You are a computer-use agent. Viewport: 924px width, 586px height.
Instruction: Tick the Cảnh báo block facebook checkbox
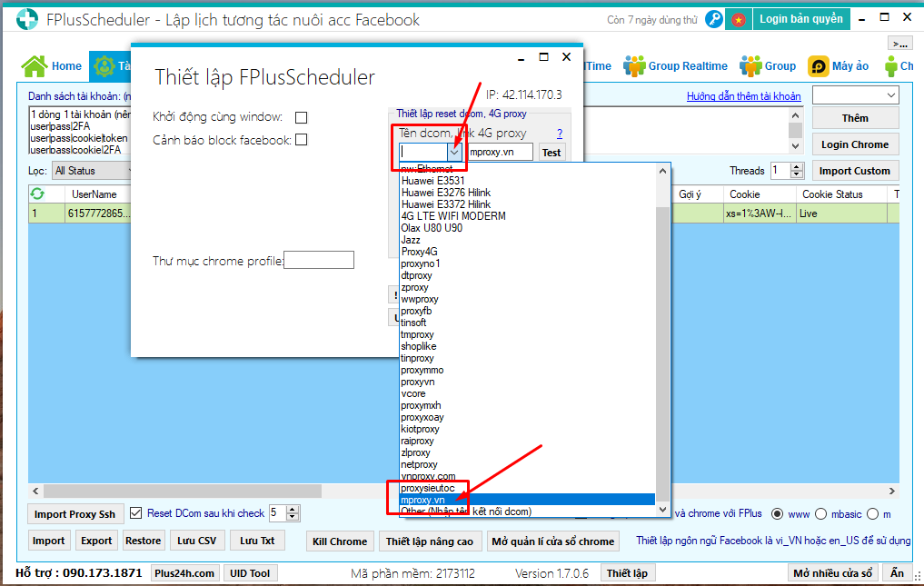click(301, 140)
